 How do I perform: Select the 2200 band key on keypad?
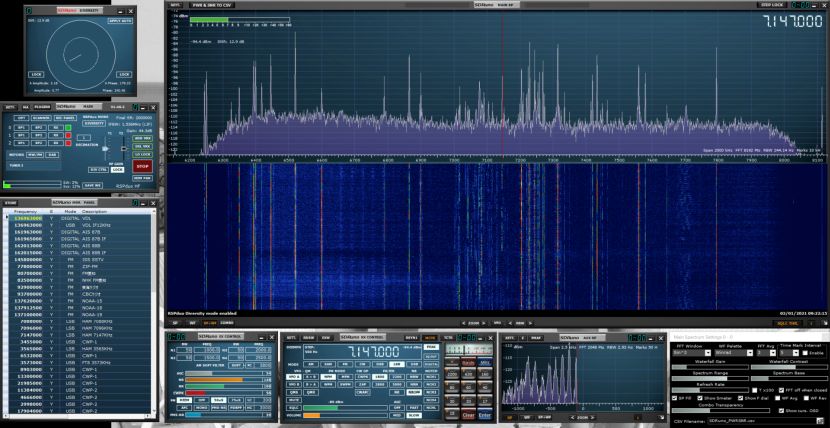coord(452,374)
